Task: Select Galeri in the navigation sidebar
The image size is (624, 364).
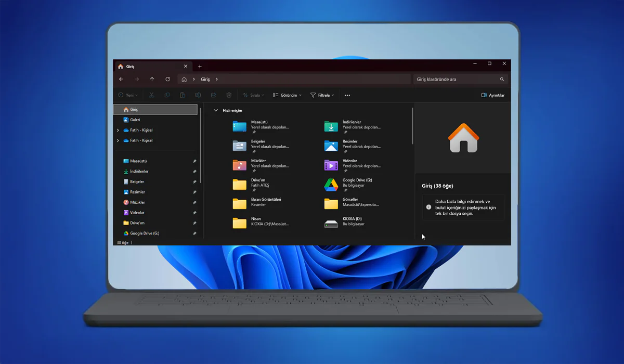Action: coord(156,120)
